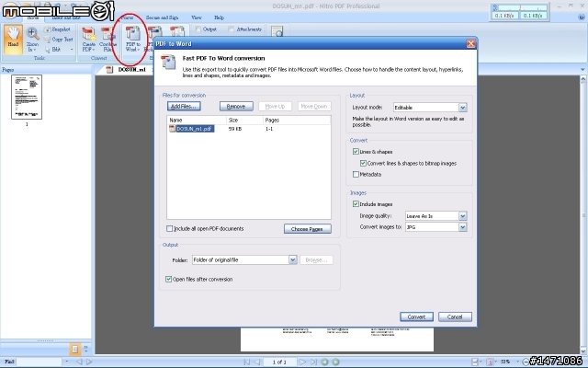This screenshot has width=588, height=368.
Task: Toggle Lines & shapes checkbox
Action: tap(356, 152)
